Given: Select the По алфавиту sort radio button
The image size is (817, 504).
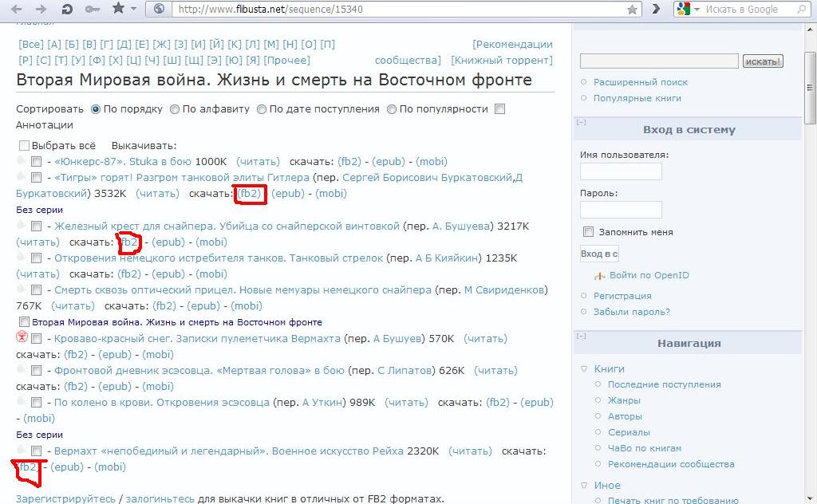Looking at the screenshot, I should click(175, 109).
